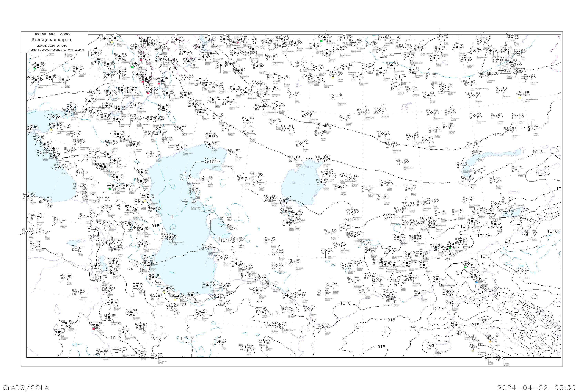Click the QAOL98 UAOL 220000 header code
588x392 pixels.
pyautogui.click(x=53, y=34)
